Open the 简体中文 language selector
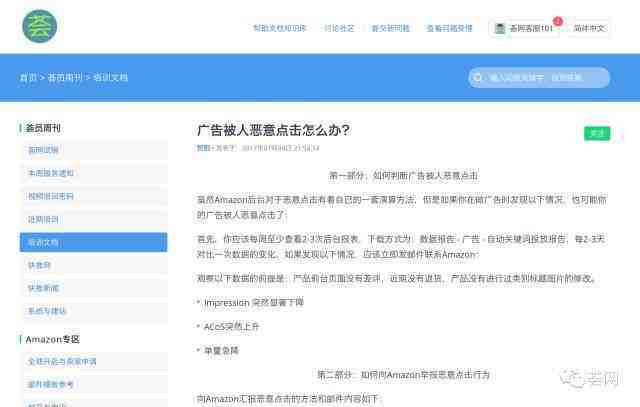Screen dimensions: 640x407 pyautogui.click(x=589, y=28)
